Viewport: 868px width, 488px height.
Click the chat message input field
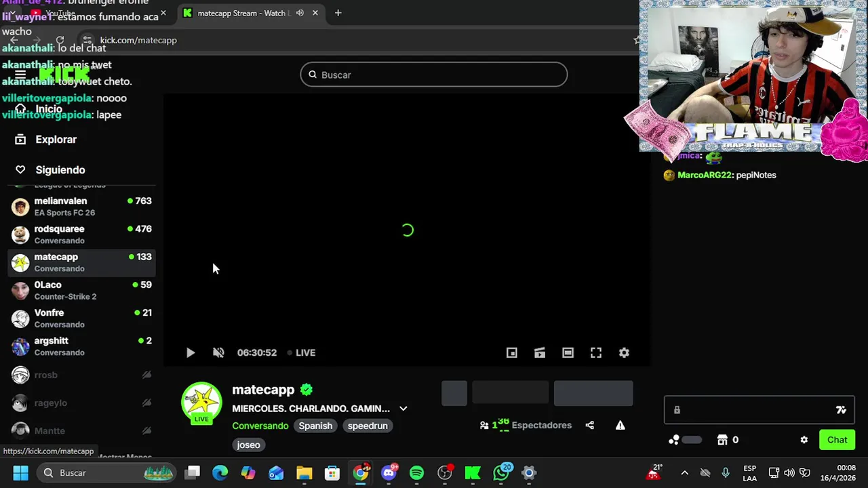pos(759,410)
